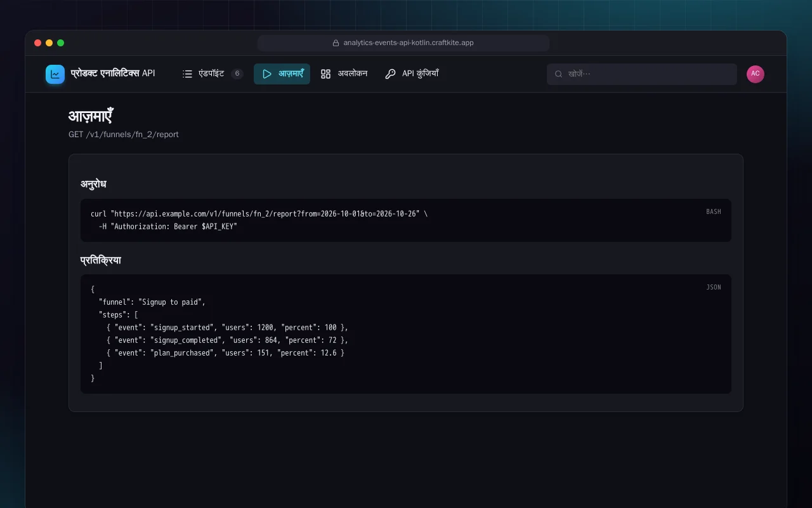The width and height of the screenshot is (812, 508).
Task: Click the Product Analytics logo icon
Action: click(x=55, y=74)
